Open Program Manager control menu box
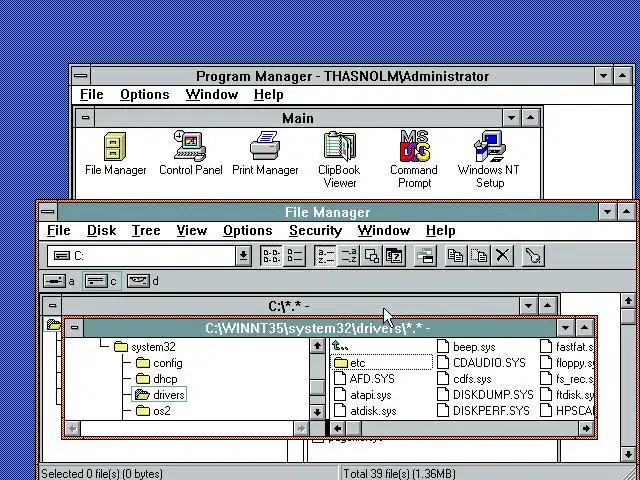Image resolution: width=640 pixels, height=480 pixels. [x=81, y=76]
